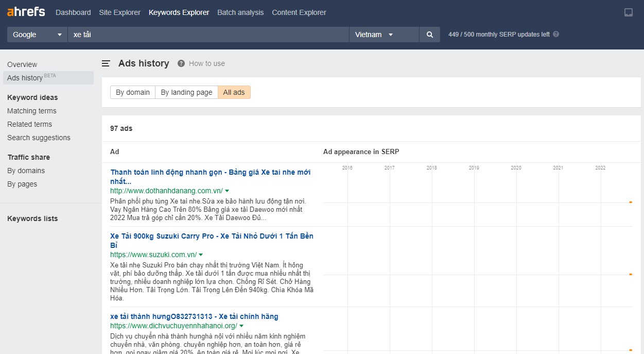This screenshot has width=644, height=354.
Task: Switch to the By domain tab
Action: (133, 92)
